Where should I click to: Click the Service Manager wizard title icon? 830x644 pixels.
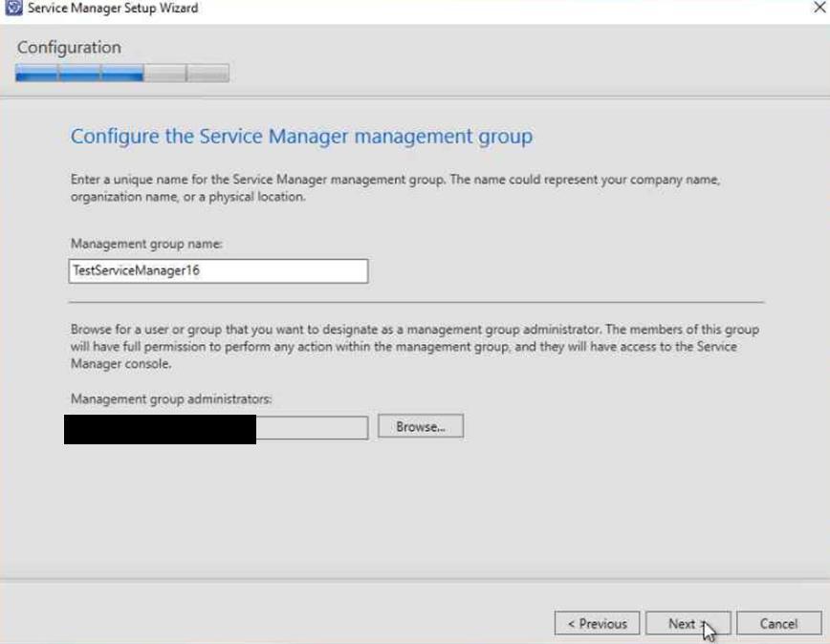[x=13, y=8]
